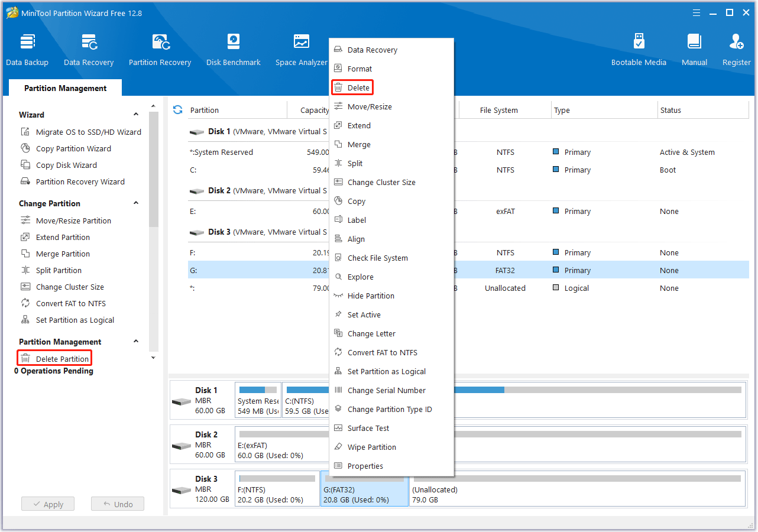
Task: Collapse the Partition Management section
Action: tap(136, 342)
